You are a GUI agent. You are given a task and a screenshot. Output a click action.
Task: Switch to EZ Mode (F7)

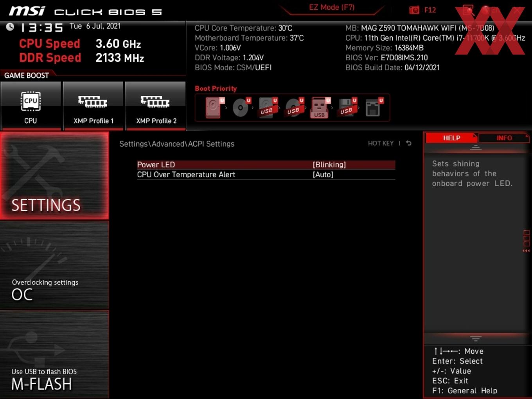click(332, 7)
